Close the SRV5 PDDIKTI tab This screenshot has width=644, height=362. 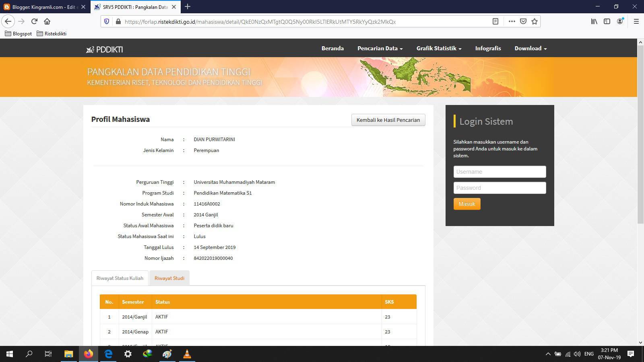pyautogui.click(x=174, y=7)
